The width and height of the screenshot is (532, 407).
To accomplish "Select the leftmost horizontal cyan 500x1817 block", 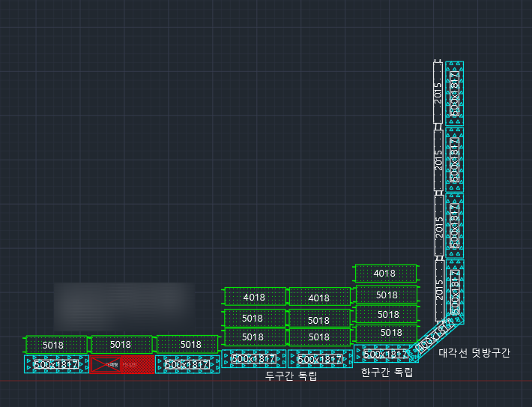I will [x=56, y=364].
